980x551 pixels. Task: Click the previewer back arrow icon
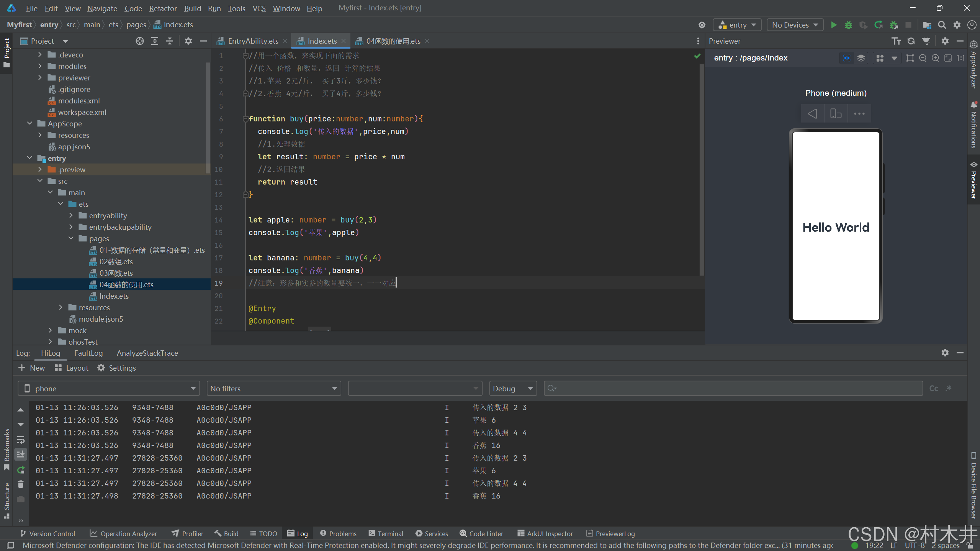click(812, 114)
